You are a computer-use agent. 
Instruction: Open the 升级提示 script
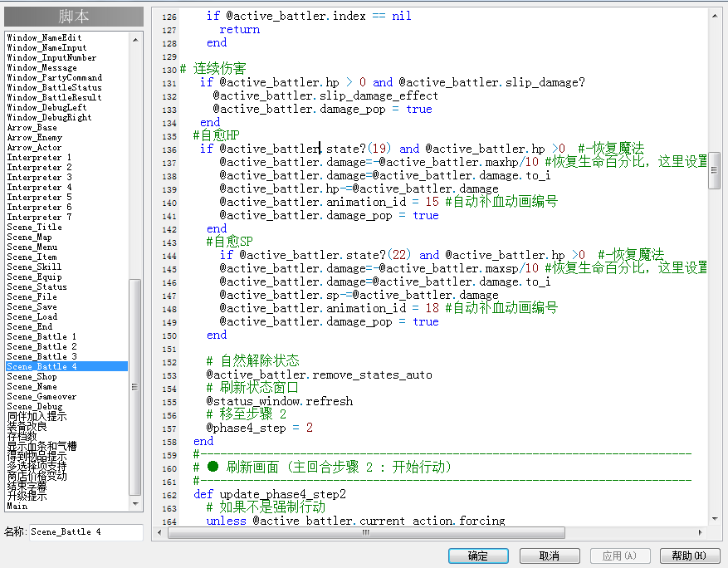[27, 496]
